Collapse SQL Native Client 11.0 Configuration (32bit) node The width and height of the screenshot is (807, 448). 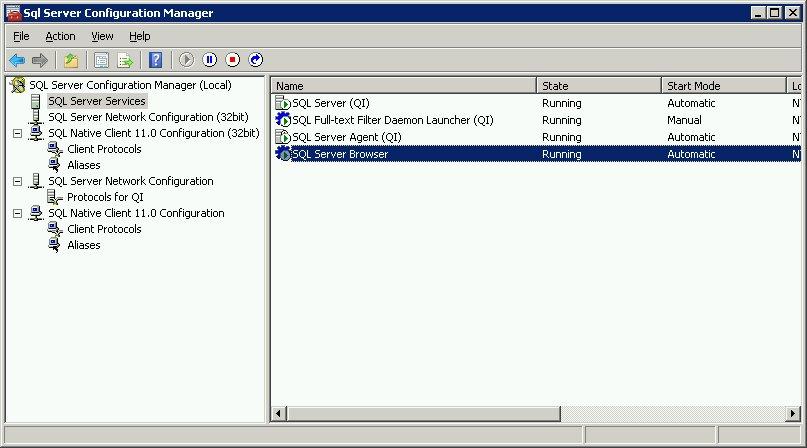coord(18,133)
